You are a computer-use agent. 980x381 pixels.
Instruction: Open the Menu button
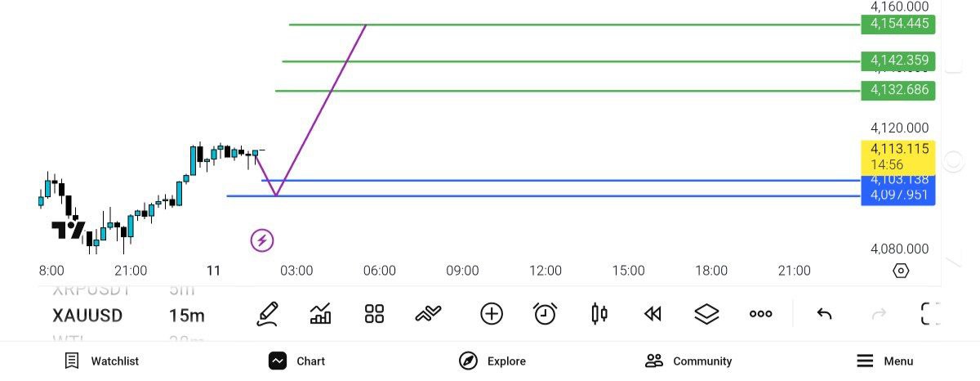click(884, 361)
